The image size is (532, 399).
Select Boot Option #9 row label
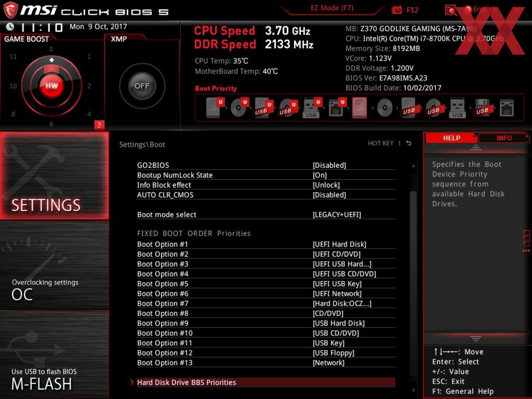click(x=163, y=323)
